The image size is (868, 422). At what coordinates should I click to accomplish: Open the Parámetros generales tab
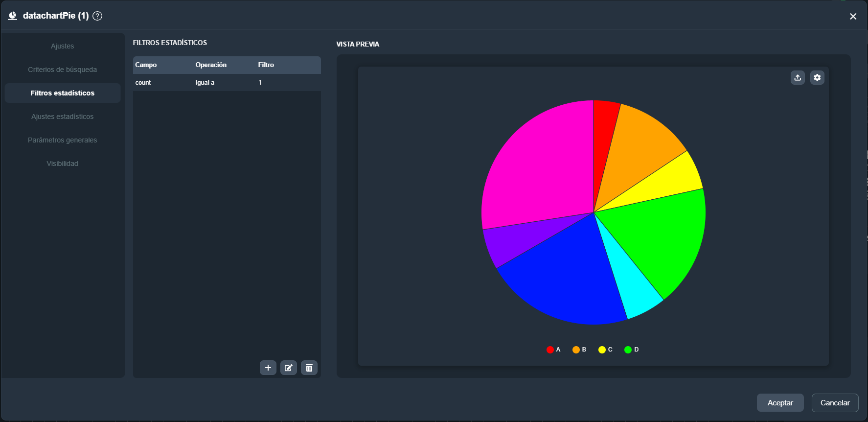63,140
